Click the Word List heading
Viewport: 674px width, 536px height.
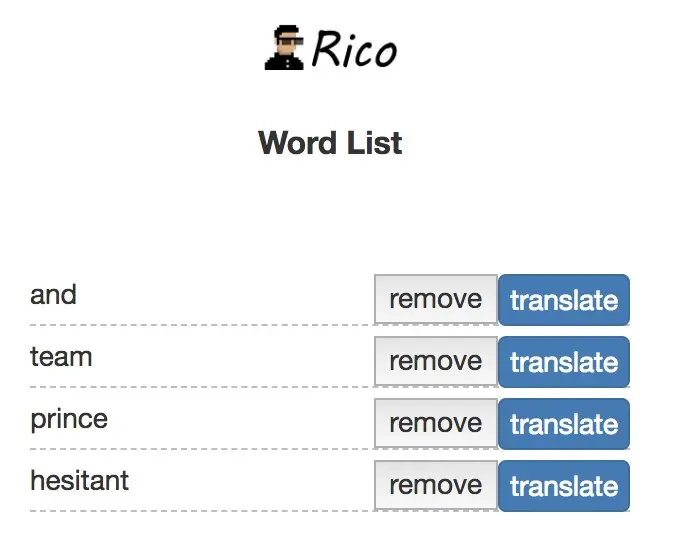(x=330, y=143)
